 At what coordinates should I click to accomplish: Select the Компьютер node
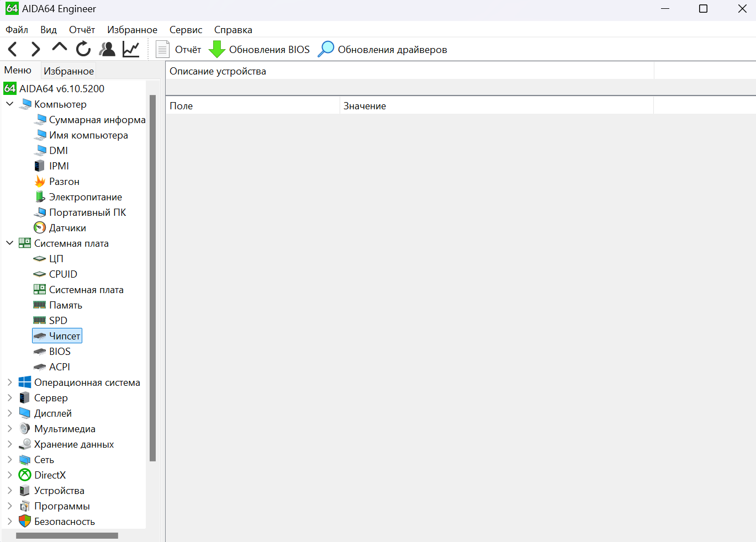[53, 104]
